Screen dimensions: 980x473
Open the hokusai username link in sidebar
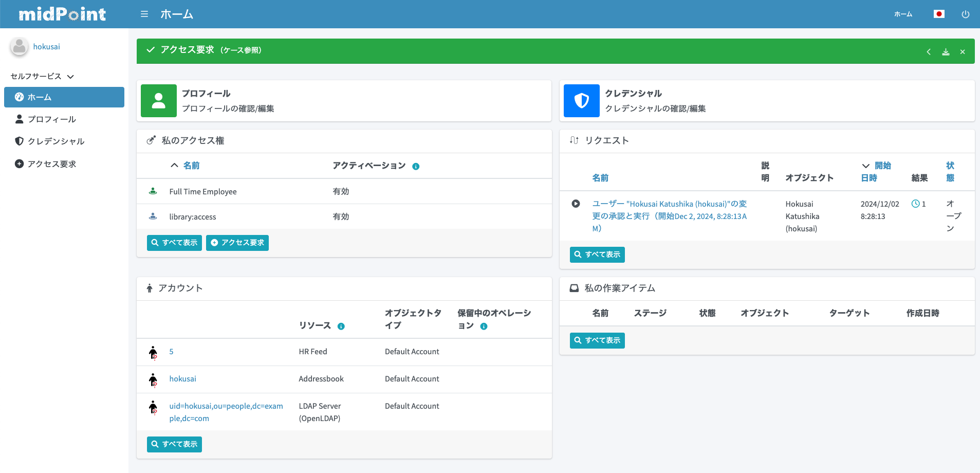47,47
